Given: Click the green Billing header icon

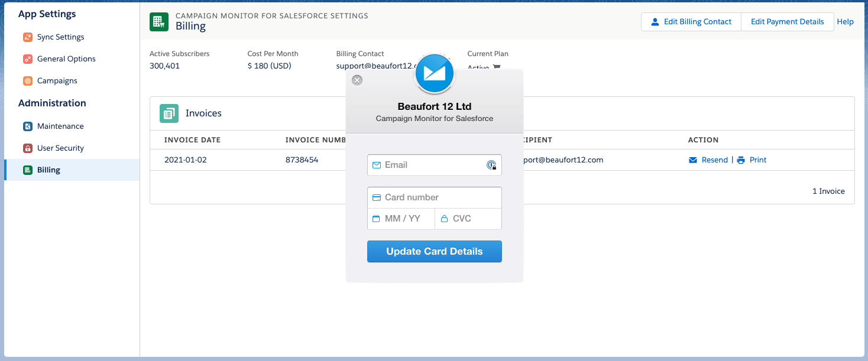Looking at the screenshot, I should [159, 21].
